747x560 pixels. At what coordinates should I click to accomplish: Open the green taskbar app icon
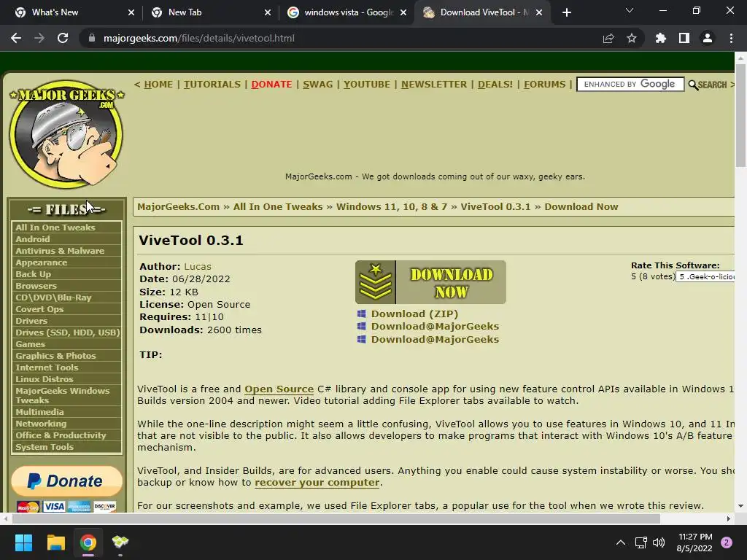pos(120,542)
